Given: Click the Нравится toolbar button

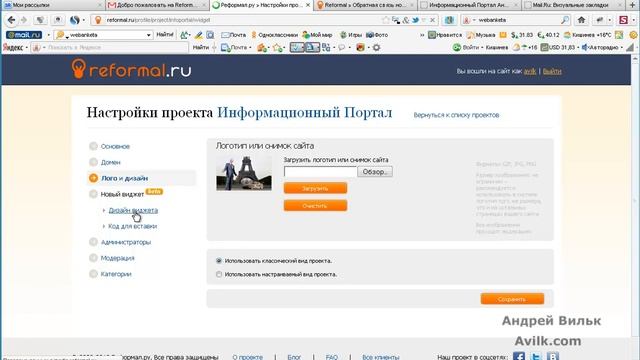Looking at the screenshot, I should pos(445,35).
